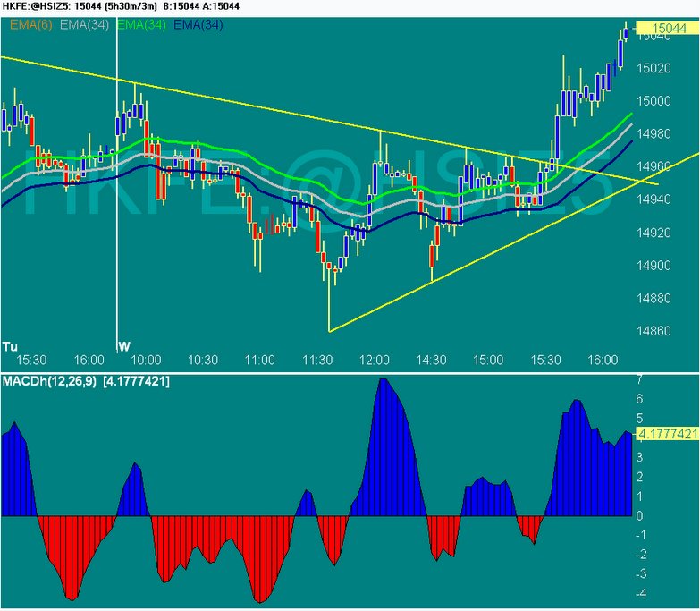Viewport: 700px width, 611px height.
Task: Click the yellow 15044 current price tag
Action: pos(668,28)
